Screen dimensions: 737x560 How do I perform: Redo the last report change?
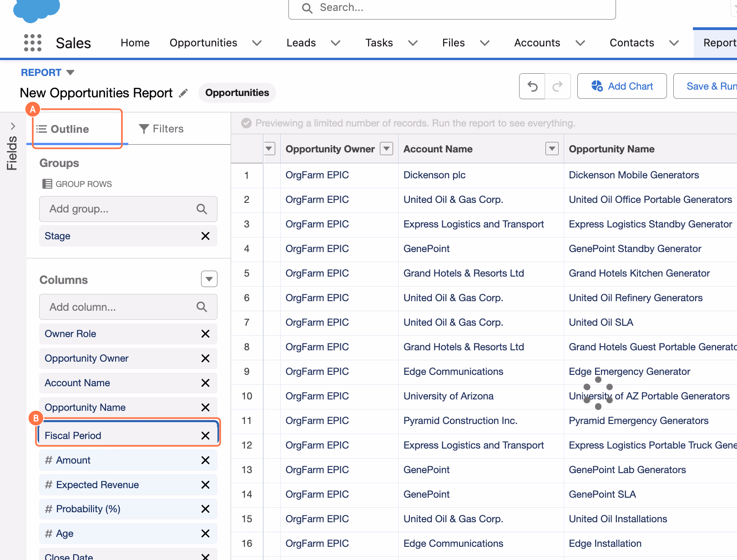point(558,86)
